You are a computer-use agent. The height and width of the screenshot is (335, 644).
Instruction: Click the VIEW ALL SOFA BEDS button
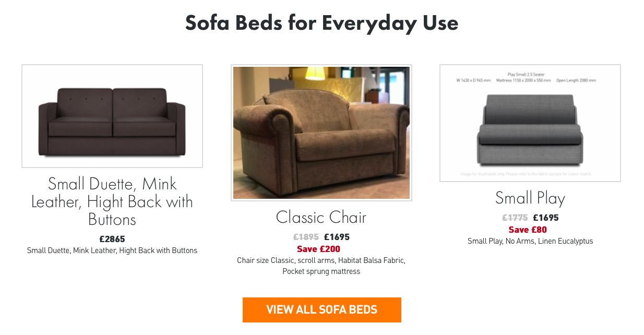tap(321, 309)
